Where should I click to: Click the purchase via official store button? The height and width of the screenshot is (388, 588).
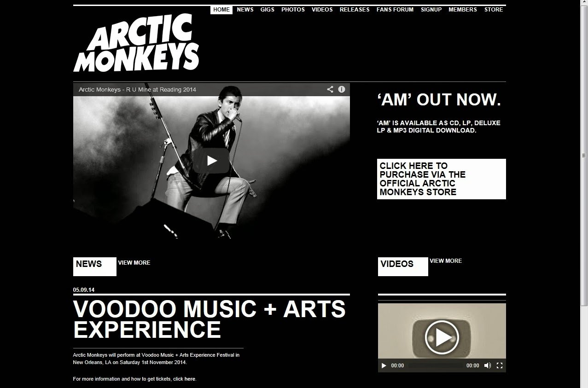(442, 179)
